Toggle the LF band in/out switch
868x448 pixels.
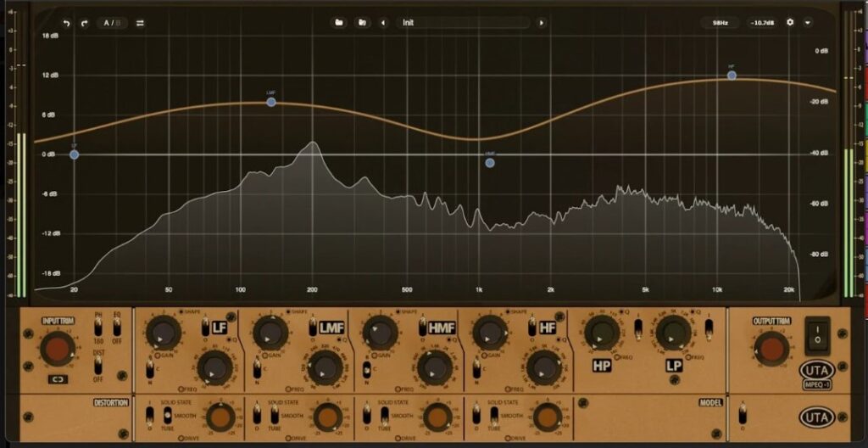click(205, 328)
